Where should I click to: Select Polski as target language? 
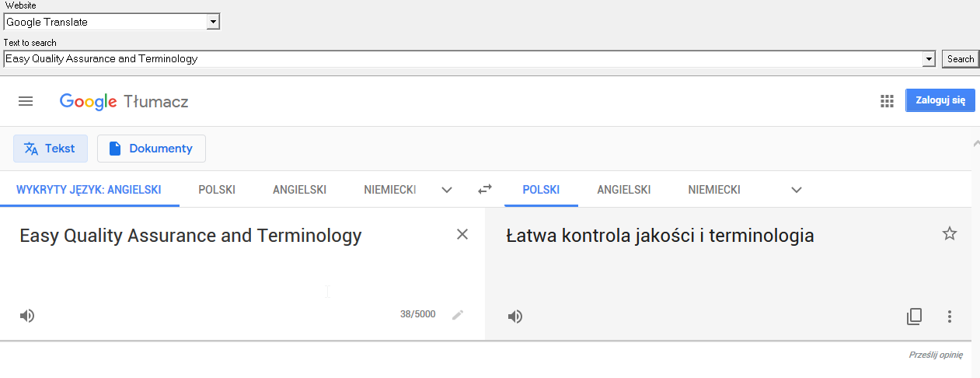tap(541, 190)
